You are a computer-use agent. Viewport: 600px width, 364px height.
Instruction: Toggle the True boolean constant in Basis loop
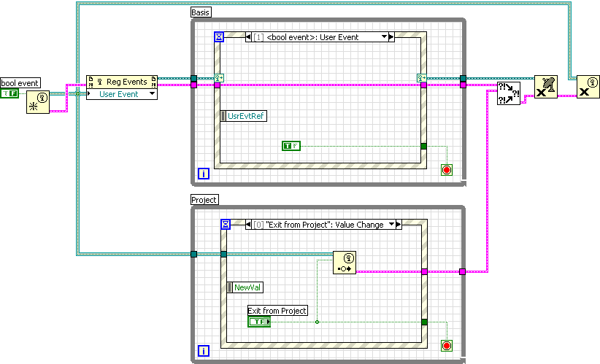tap(291, 146)
